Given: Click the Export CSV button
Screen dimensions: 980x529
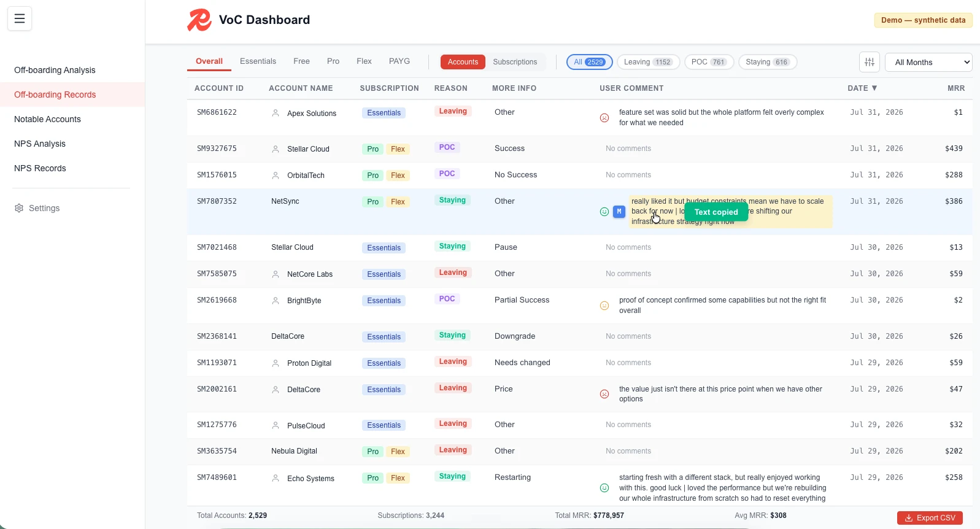Looking at the screenshot, I should 930,518.
